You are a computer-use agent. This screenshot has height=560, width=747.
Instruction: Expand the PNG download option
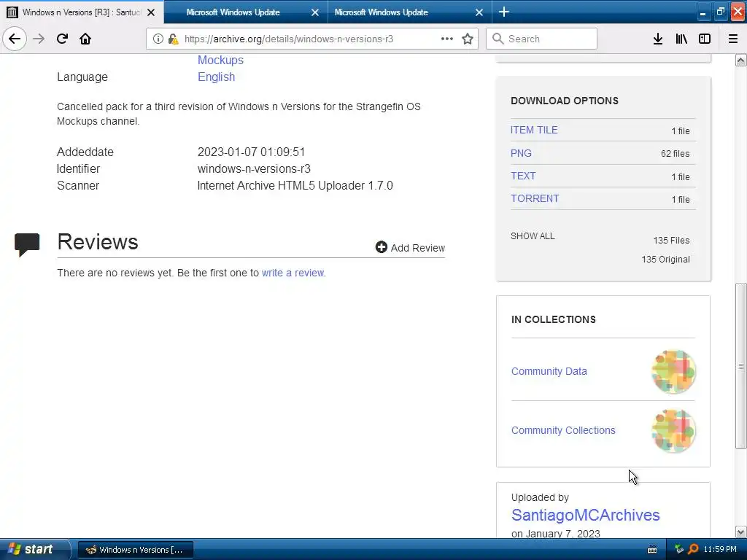[521, 153]
